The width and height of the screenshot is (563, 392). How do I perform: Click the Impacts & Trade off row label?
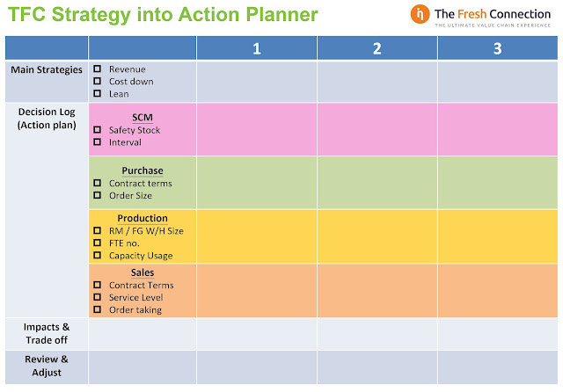click(47, 333)
